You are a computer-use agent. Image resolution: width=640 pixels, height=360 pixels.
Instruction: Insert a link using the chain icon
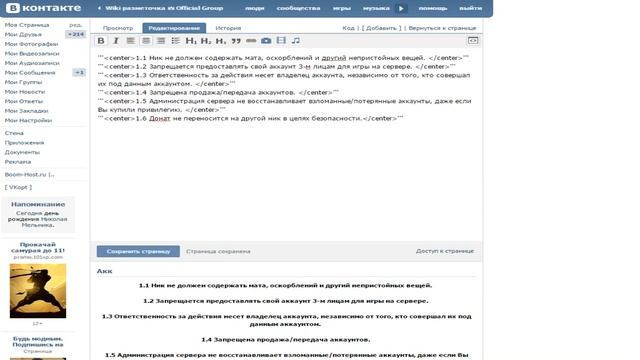[x=251, y=40]
